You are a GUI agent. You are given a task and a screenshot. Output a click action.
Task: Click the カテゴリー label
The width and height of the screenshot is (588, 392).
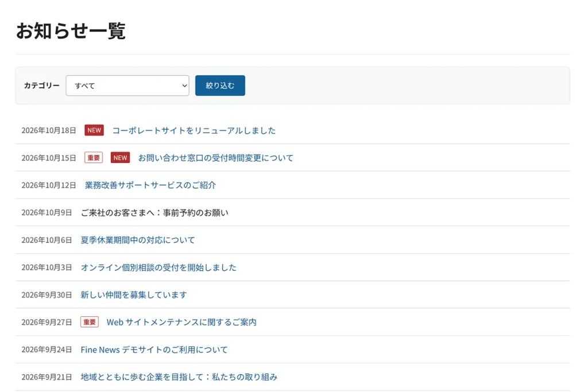41,86
